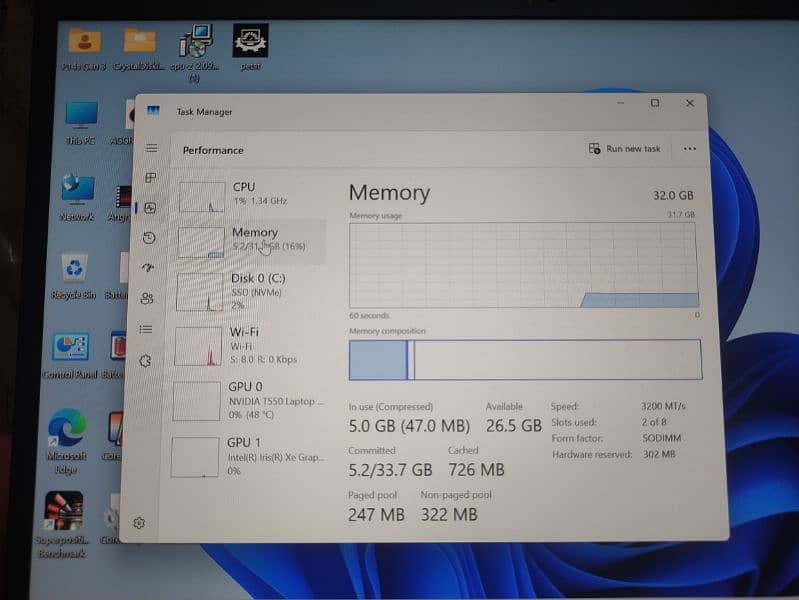Open the Startup apps page icon
This screenshot has width=799, height=600.
[x=148, y=268]
